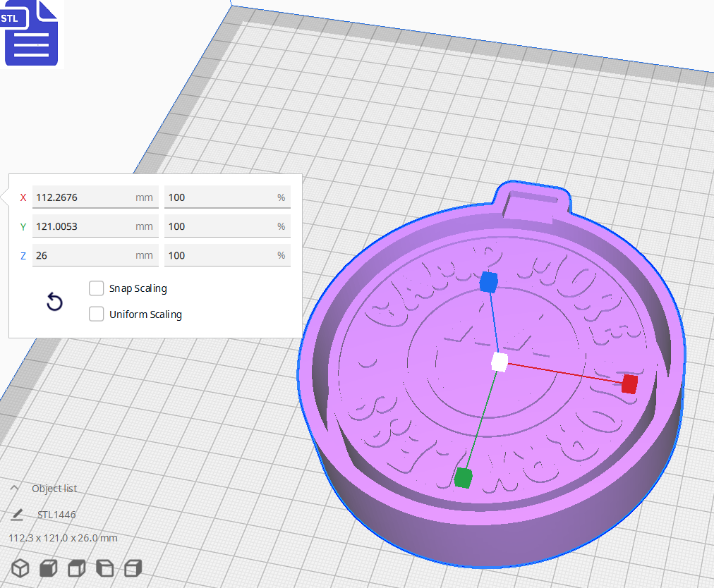
Task: Enable Snap Scaling
Action: 96,288
